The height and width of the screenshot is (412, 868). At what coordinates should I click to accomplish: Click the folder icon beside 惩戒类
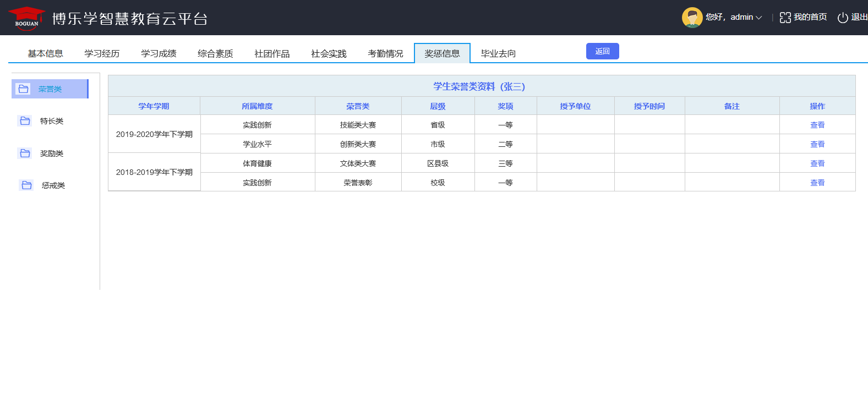pyautogui.click(x=26, y=185)
